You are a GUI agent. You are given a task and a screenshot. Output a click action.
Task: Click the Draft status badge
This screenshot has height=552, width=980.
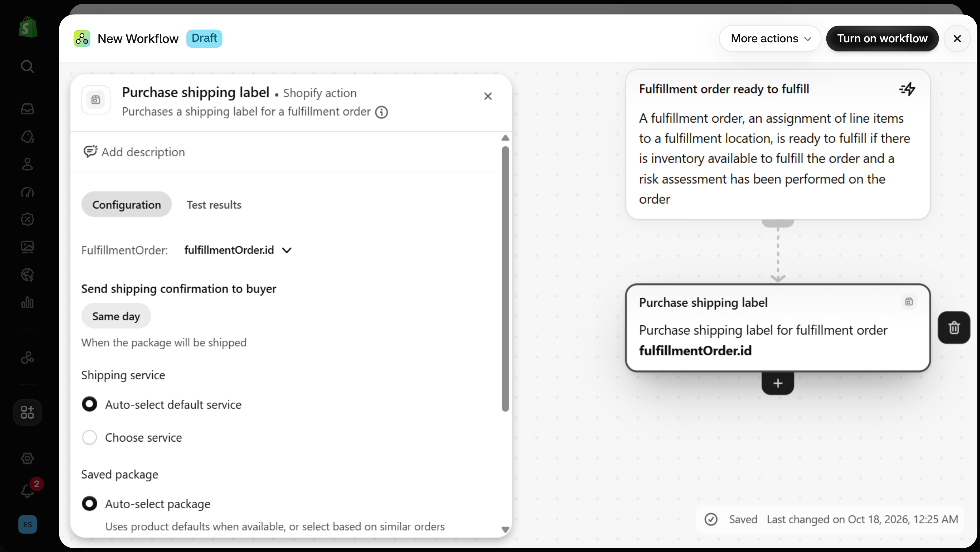tap(204, 38)
